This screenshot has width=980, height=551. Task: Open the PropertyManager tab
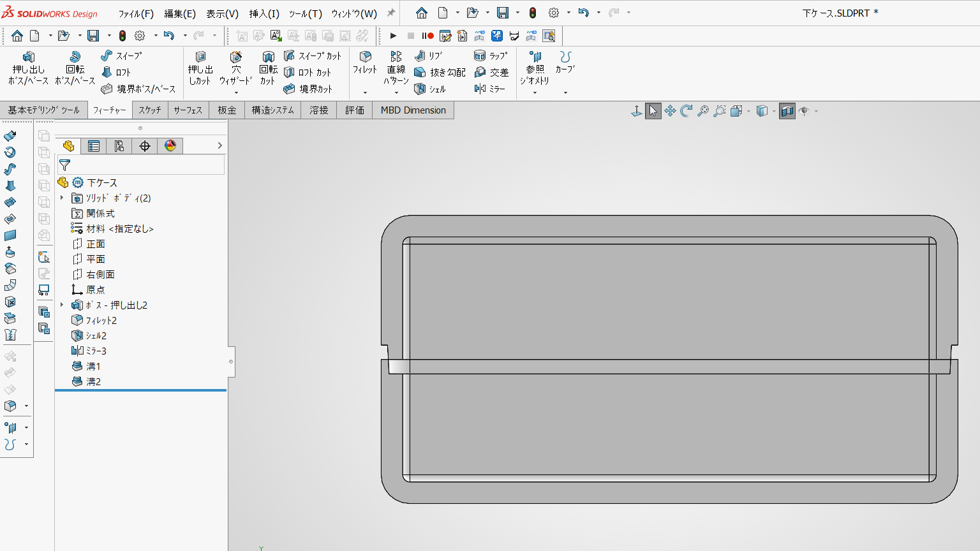click(x=94, y=146)
